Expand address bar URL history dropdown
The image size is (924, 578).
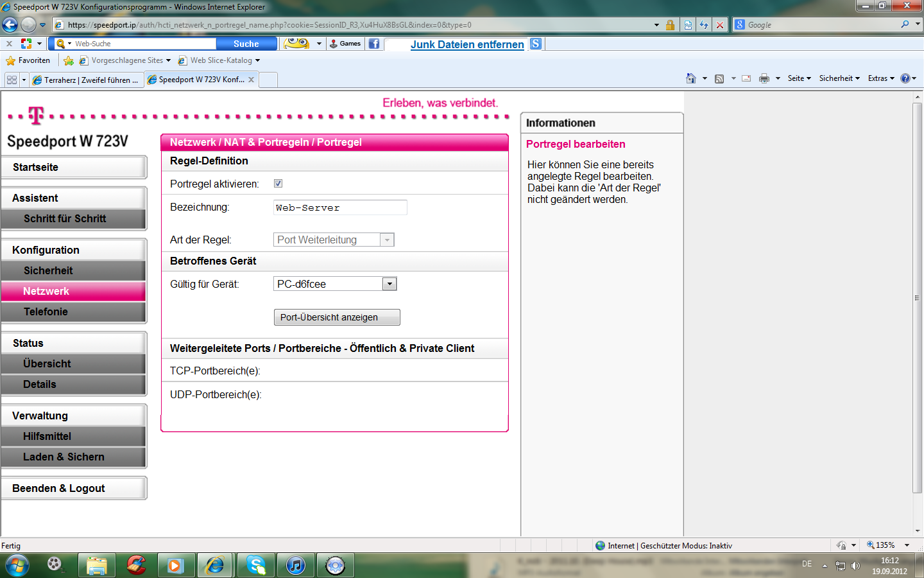click(656, 25)
